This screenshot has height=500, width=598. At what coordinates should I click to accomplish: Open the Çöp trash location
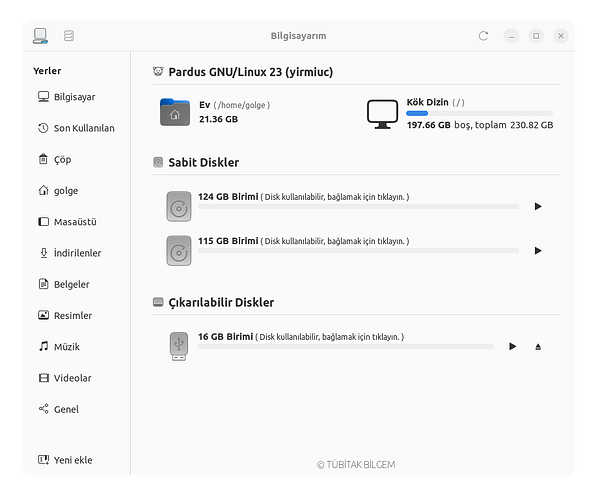tap(55, 159)
